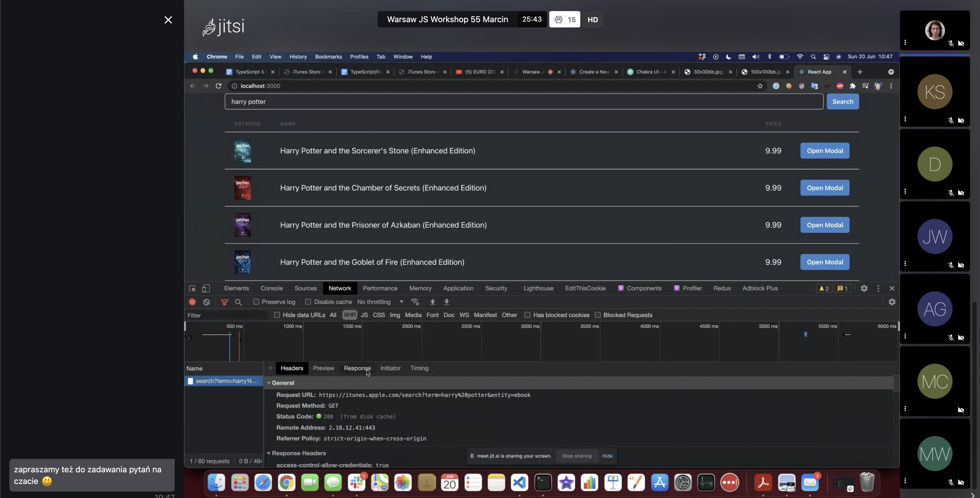Bookmark this page with the star

[x=760, y=86]
